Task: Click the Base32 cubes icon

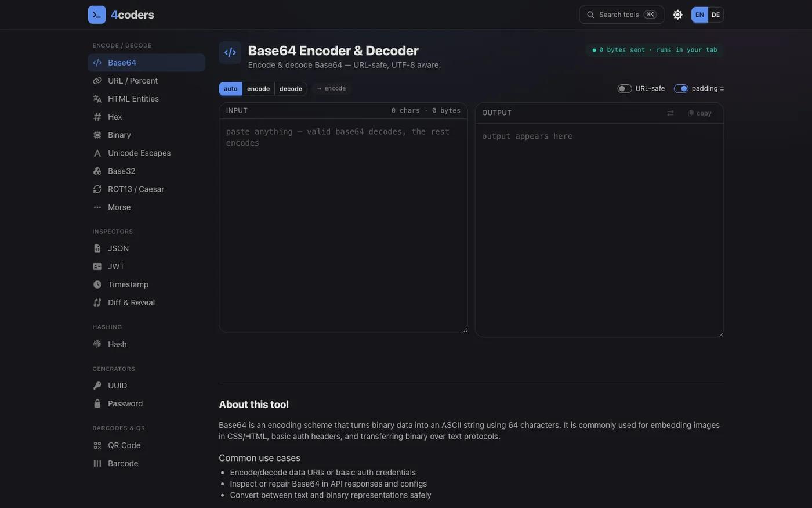Action: (x=97, y=171)
